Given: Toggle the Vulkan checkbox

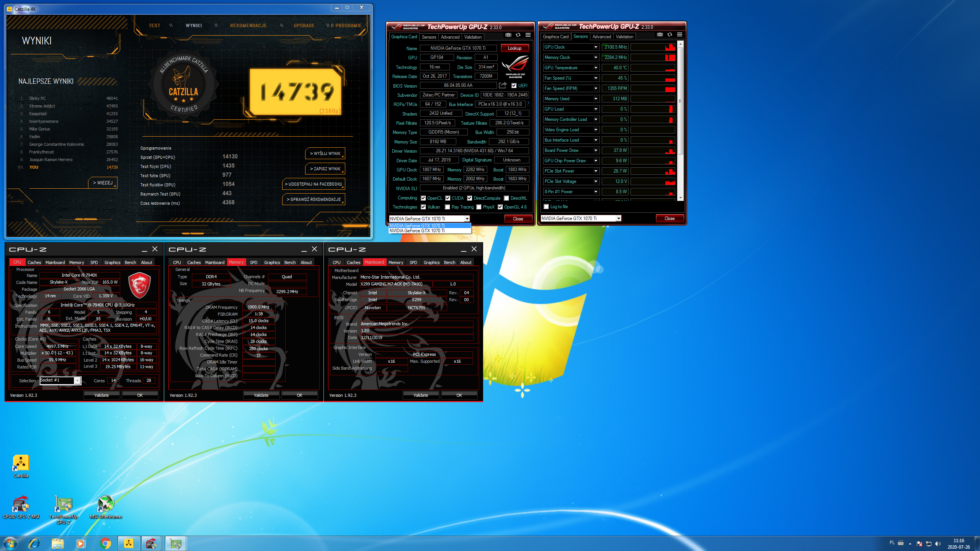Looking at the screenshot, I should click(x=423, y=207).
